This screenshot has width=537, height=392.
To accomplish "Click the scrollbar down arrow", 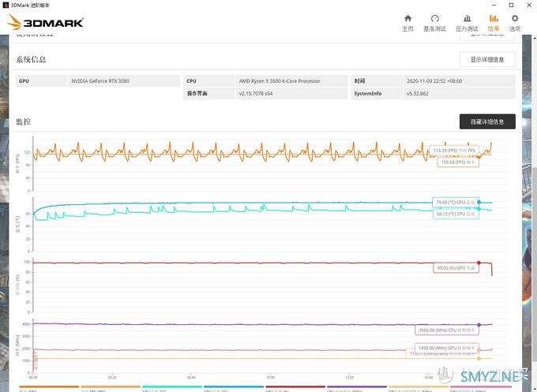I will pos(534,389).
